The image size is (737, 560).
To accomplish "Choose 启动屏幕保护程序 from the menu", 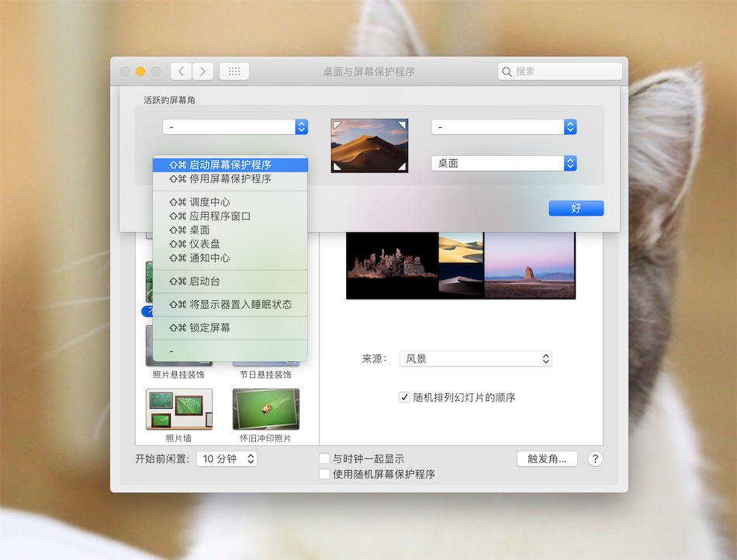I will pos(230,165).
